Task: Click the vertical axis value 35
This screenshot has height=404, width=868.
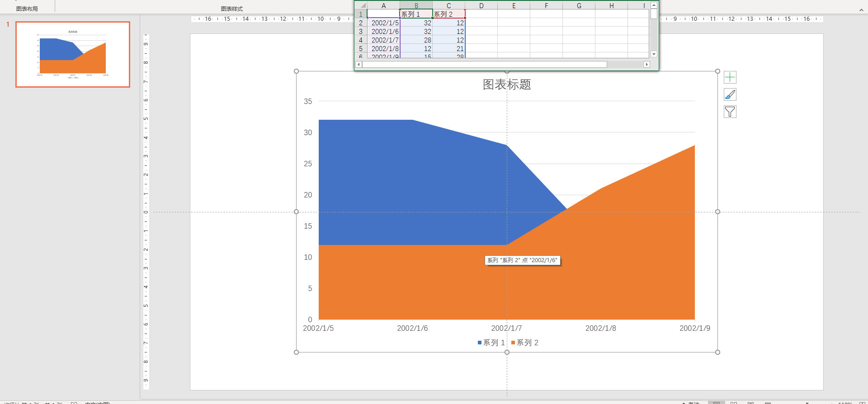Action: (308, 101)
